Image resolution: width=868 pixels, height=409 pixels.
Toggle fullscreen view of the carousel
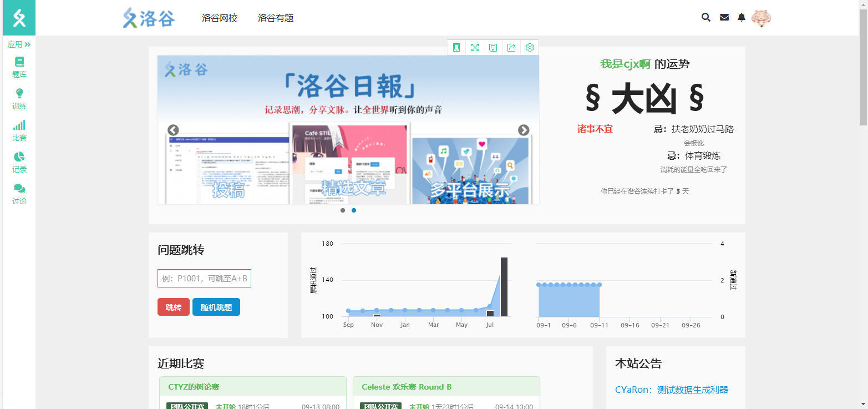coord(474,48)
